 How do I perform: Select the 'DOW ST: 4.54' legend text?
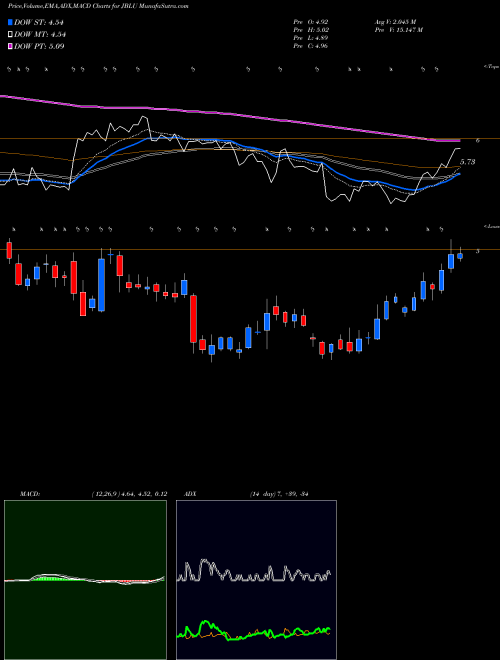click(39, 22)
